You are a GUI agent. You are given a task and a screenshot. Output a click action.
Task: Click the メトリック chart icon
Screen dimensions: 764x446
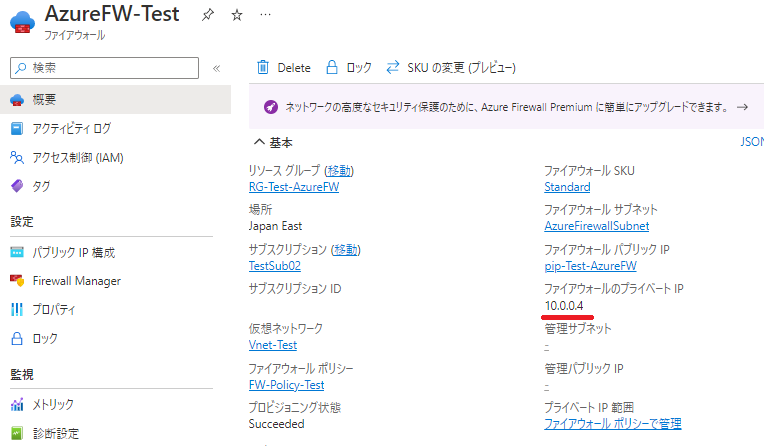point(17,405)
